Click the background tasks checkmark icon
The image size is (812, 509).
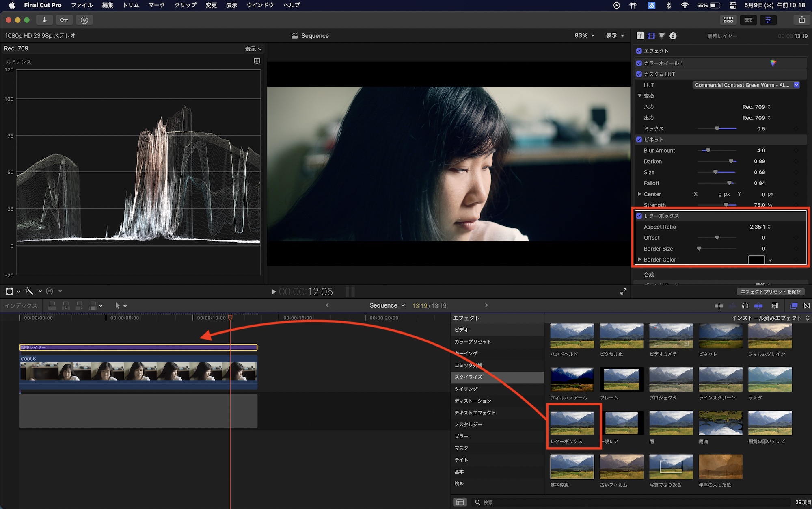tap(84, 20)
